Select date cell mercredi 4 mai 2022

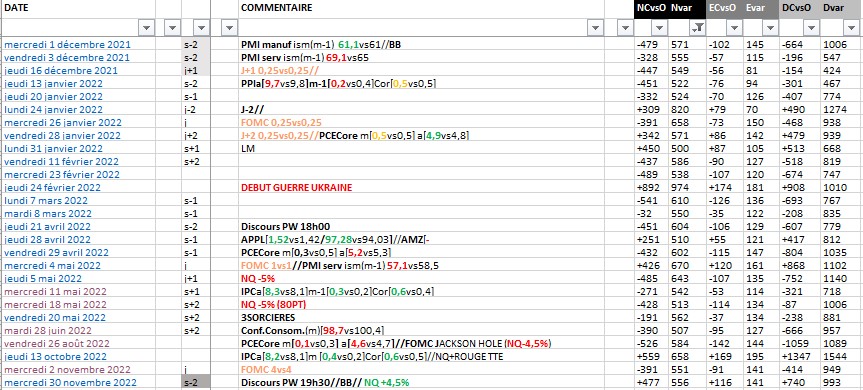point(78,265)
